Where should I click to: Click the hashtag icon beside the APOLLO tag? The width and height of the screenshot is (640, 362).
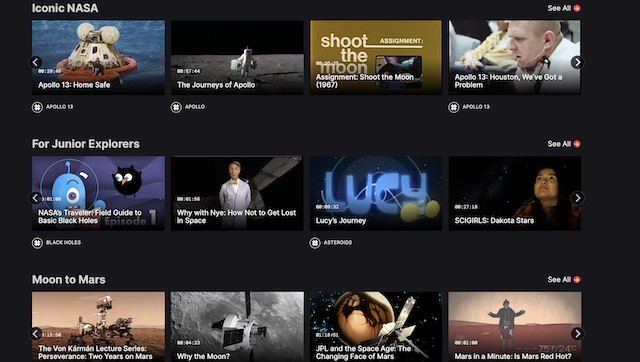coord(176,107)
